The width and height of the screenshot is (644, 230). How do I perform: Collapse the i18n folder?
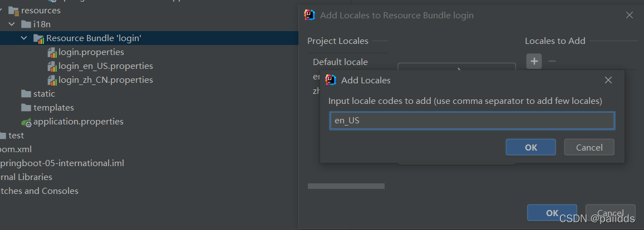(x=12, y=24)
